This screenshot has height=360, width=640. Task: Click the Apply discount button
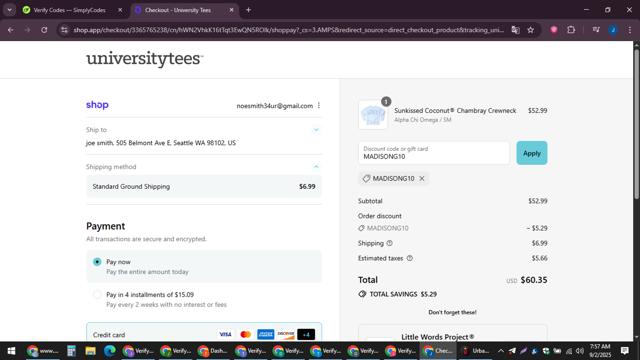(531, 153)
